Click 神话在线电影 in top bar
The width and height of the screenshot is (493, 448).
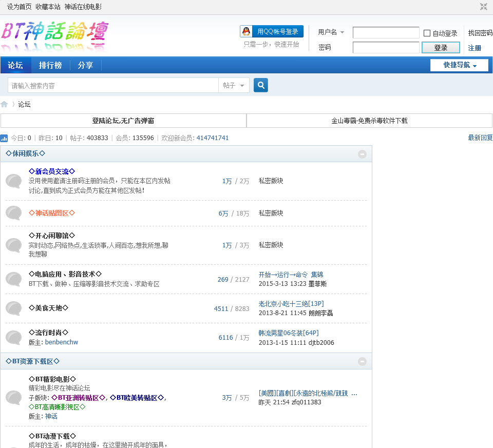(83, 7)
